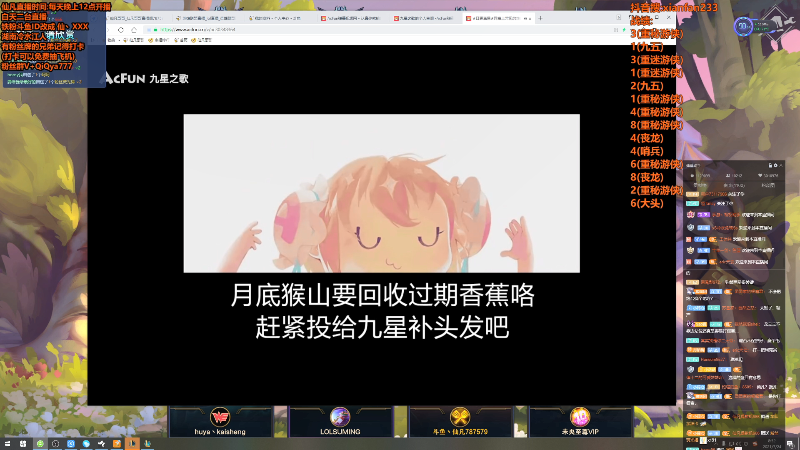
Task: Select the 斗鱼、仙凡787579 player card
Action: (460, 422)
